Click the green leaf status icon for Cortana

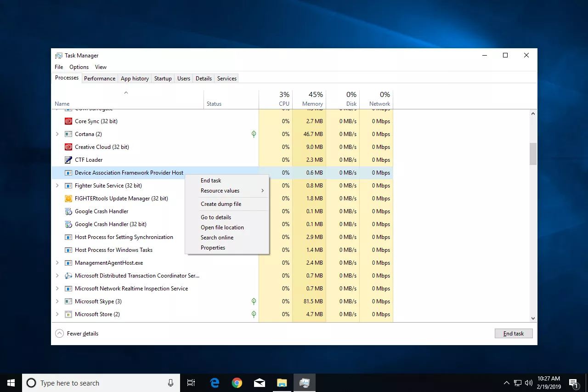[254, 134]
